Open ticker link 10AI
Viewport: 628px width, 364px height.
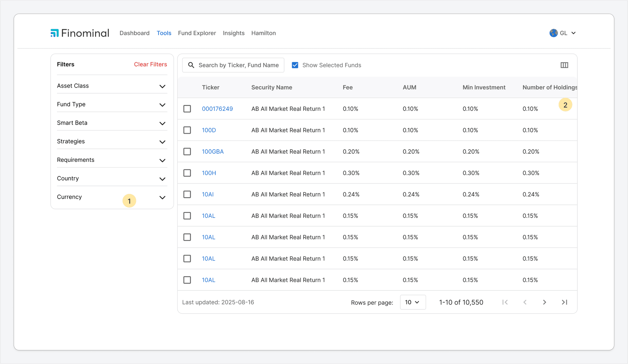click(x=208, y=194)
